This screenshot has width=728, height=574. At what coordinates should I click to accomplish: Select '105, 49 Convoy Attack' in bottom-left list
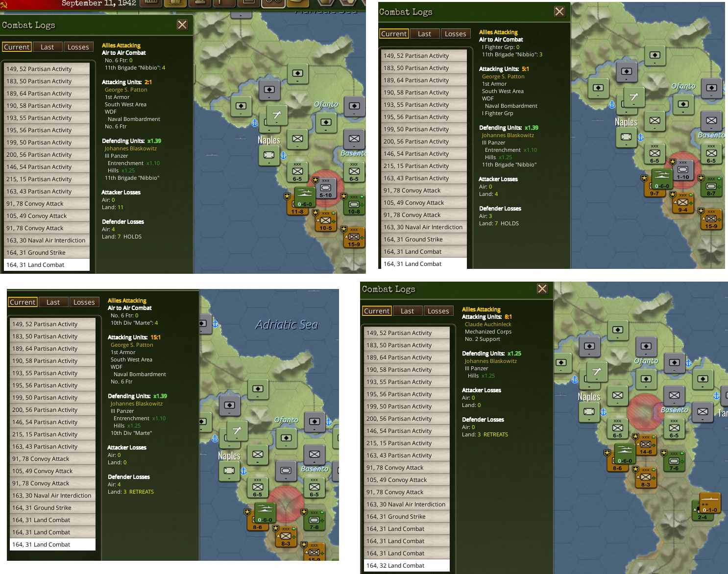[x=52, y=471]
